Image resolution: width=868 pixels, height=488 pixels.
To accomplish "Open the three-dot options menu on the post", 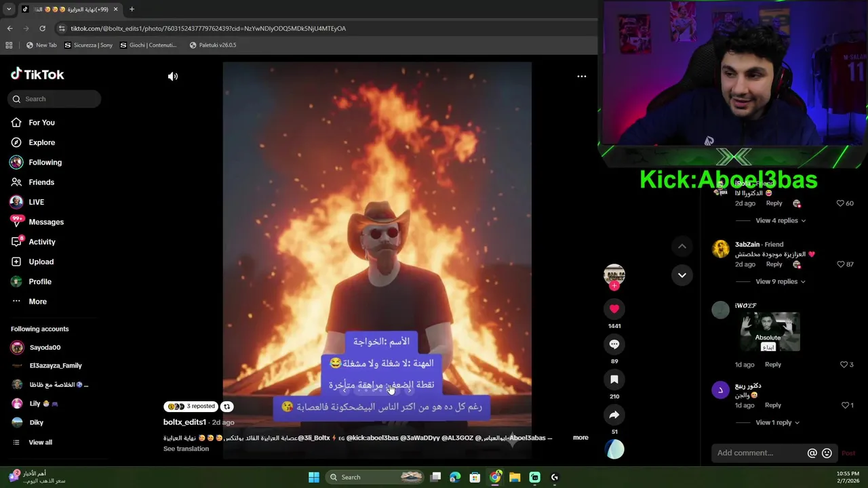I will click(581, 76).
